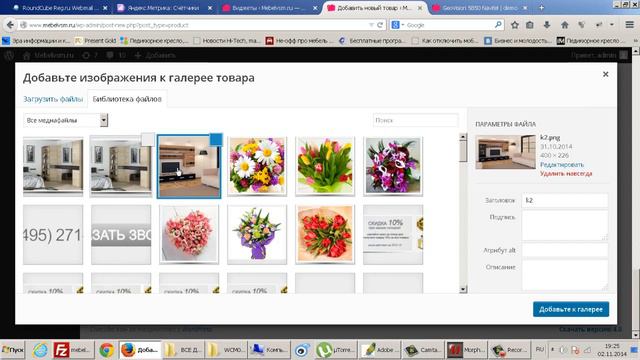Switch to the Geovision Navitel browser tab
This screenshot has width=640, height=360.
tap(480, 7)
